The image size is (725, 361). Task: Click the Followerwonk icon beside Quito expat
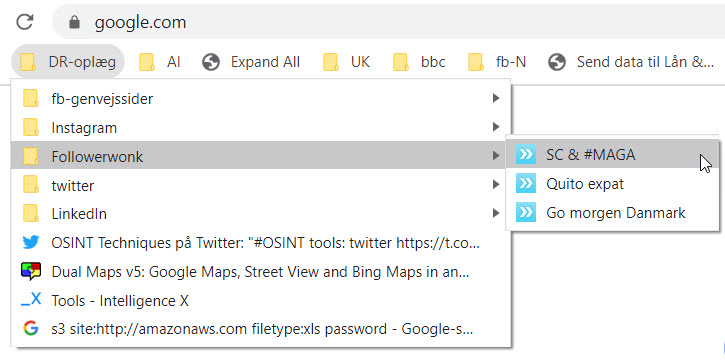pyautogui.click(x=526, y=184)
